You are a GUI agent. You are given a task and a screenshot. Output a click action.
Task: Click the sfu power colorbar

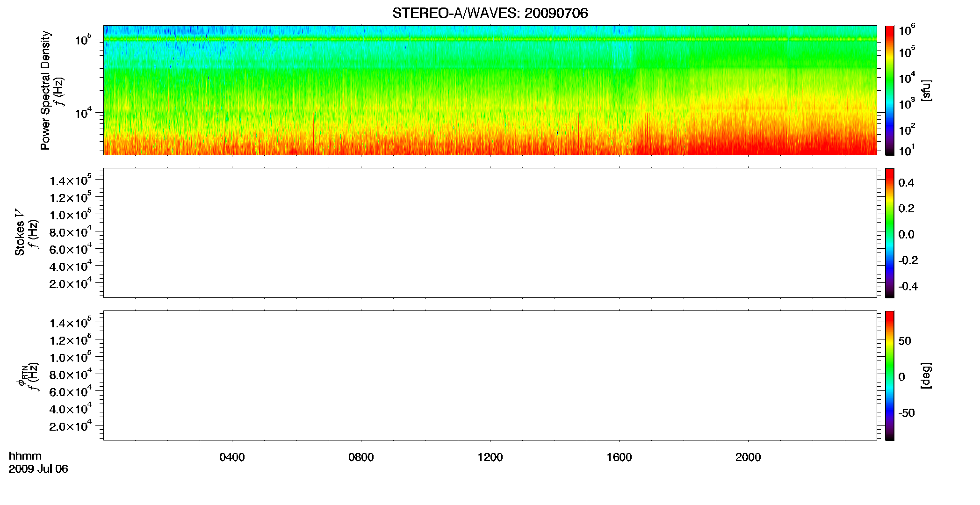click(890, 90)
